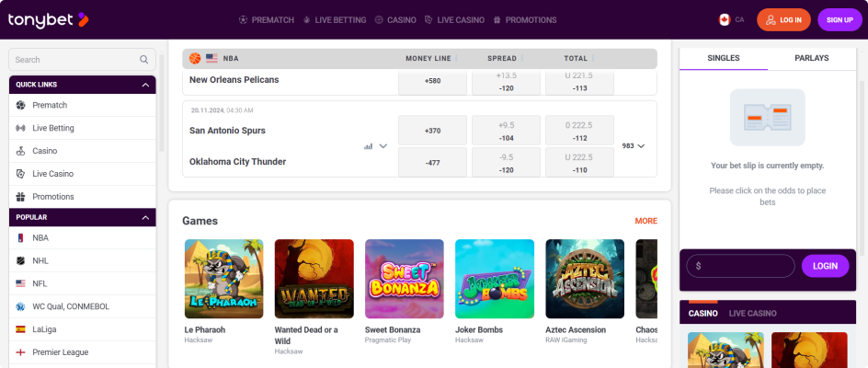Collapse the Popular section

coord(145,217)
